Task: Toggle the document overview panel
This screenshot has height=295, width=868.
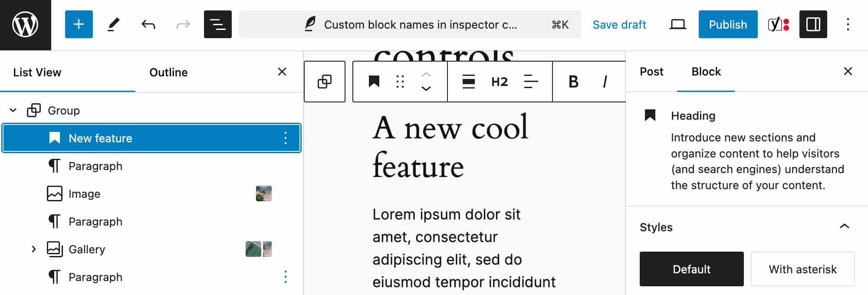Action: click(217, 24)
